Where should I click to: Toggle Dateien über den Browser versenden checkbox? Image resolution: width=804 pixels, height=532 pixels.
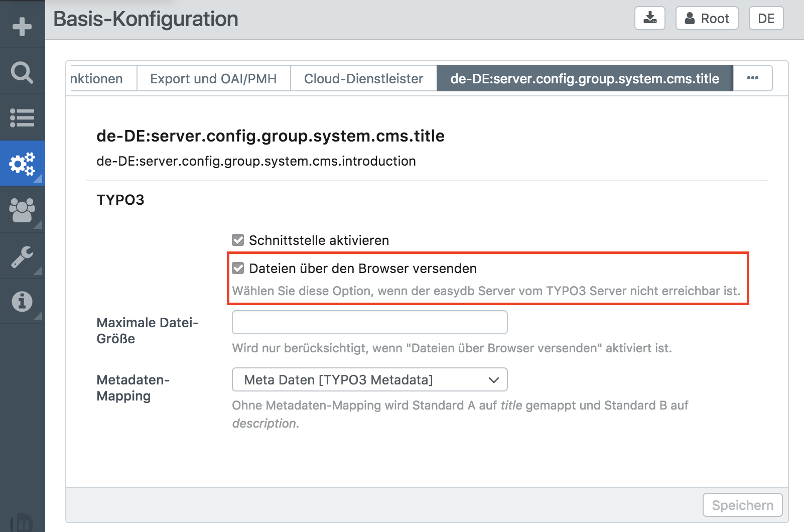(238, 269)
